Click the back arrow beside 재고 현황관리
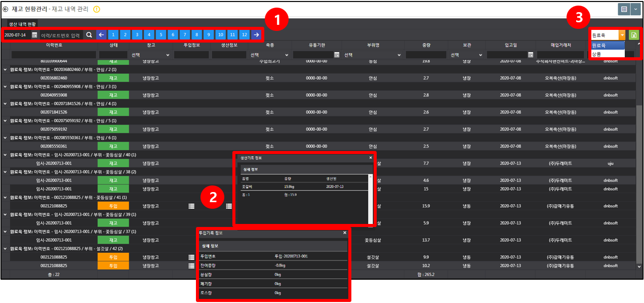This screenshot has height=303, width=644. (x=6, y=9)
